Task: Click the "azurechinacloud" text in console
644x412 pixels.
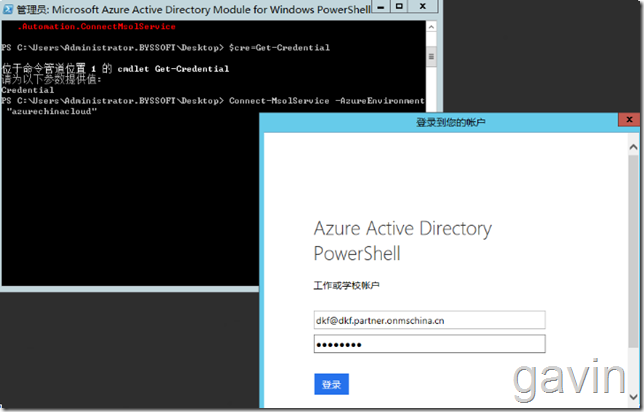Action: pyautogui.click(x=52, y=111)
